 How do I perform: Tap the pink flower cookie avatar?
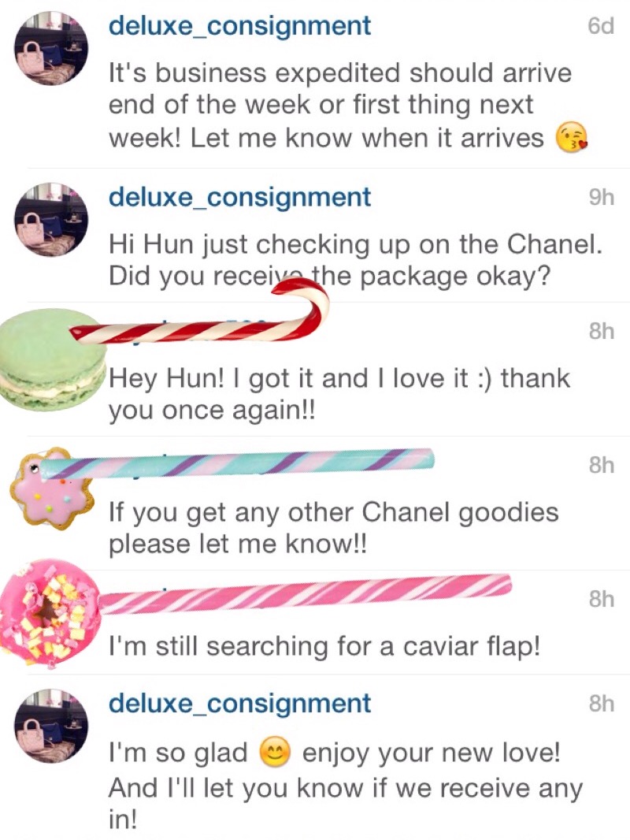pyautogui.click(x=52, y=489)
